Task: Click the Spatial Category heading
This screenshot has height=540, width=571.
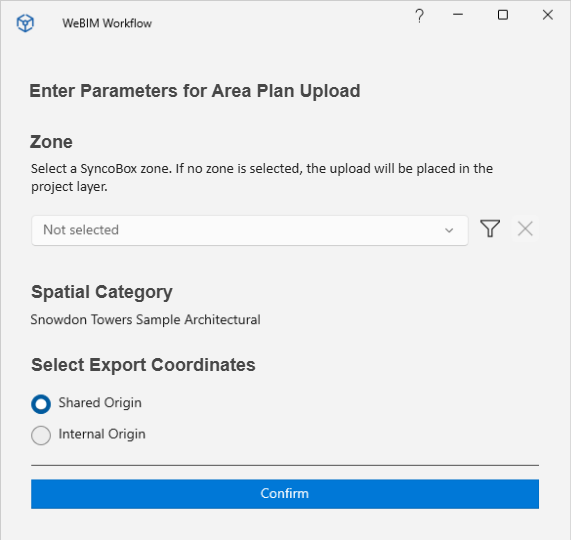Action: pos(102,292)
